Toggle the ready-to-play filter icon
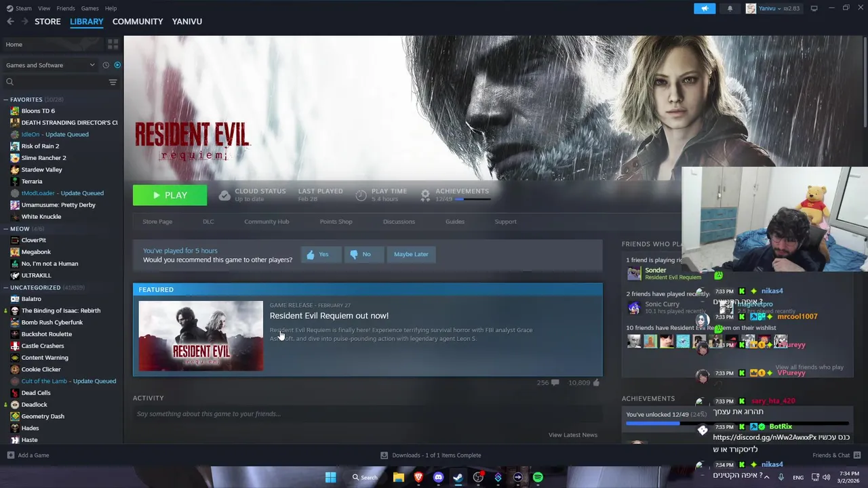This screenshot has height=488, width=868. point(117,65)
